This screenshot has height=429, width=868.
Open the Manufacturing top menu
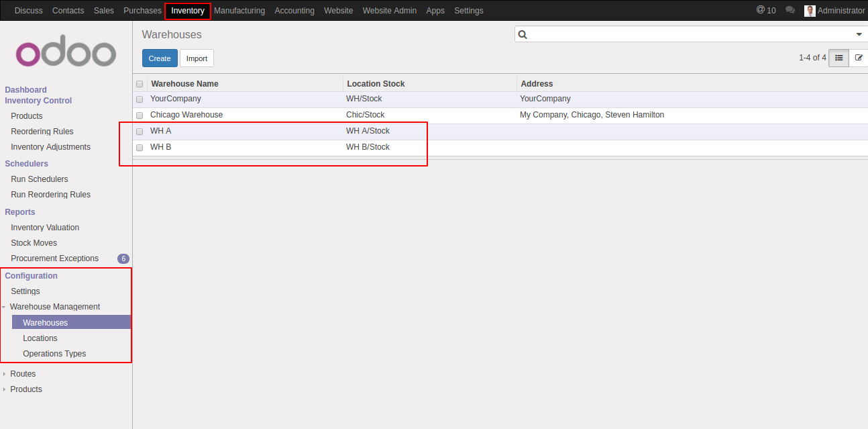pos(239,11)
